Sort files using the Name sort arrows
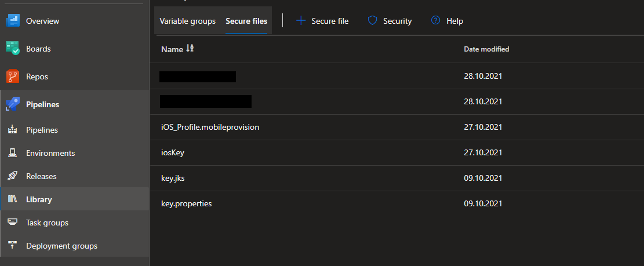Viewport: 644px width, 266px height. coord(190,49)
